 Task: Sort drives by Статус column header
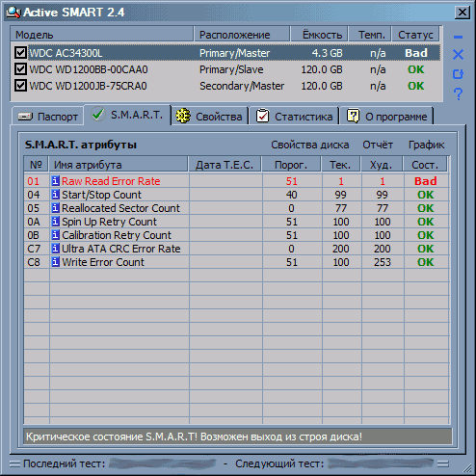(x=415, y=35)
